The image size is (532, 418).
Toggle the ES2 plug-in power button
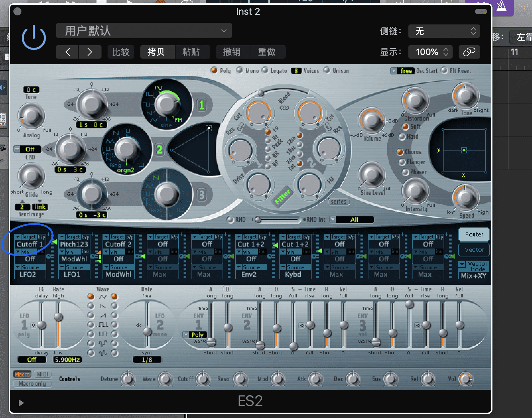point(34,38)
